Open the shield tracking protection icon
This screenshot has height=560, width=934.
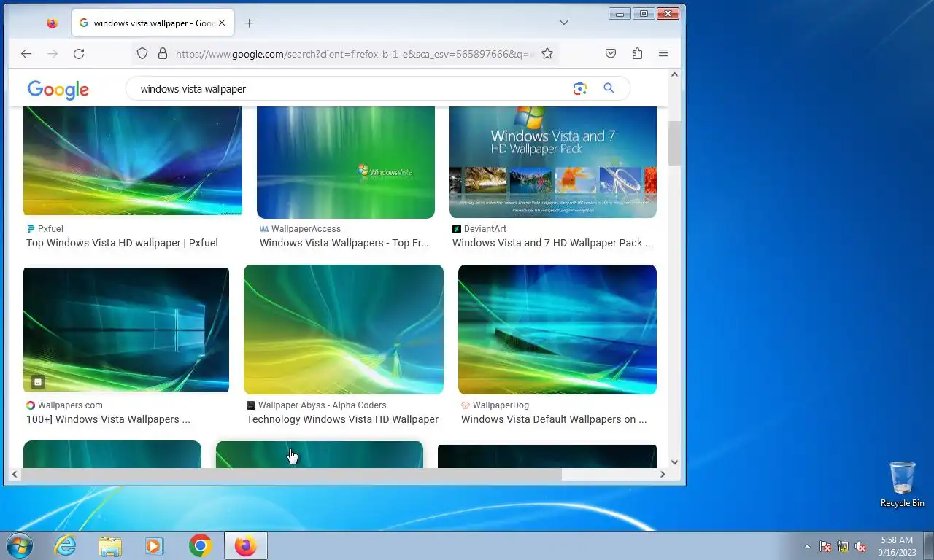click(142, 53)
